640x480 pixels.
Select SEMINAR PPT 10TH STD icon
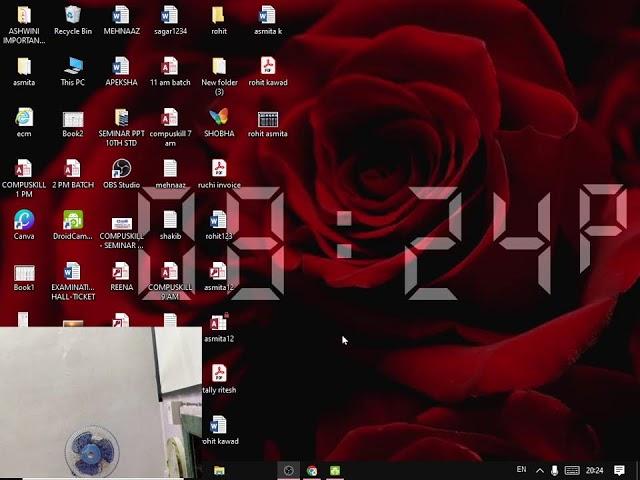coord(121,127)
